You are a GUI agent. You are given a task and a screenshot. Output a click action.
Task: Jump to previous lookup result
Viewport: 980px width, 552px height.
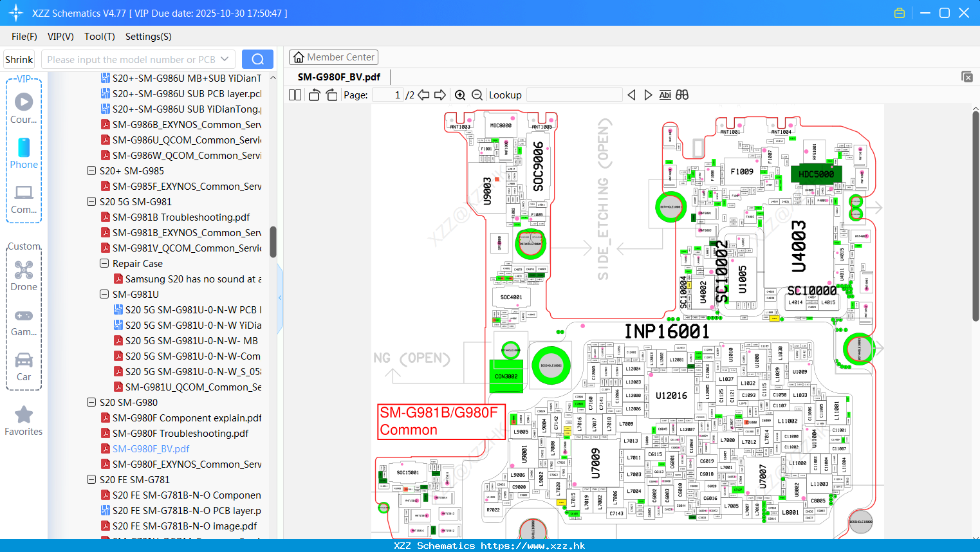click(631, 95)
